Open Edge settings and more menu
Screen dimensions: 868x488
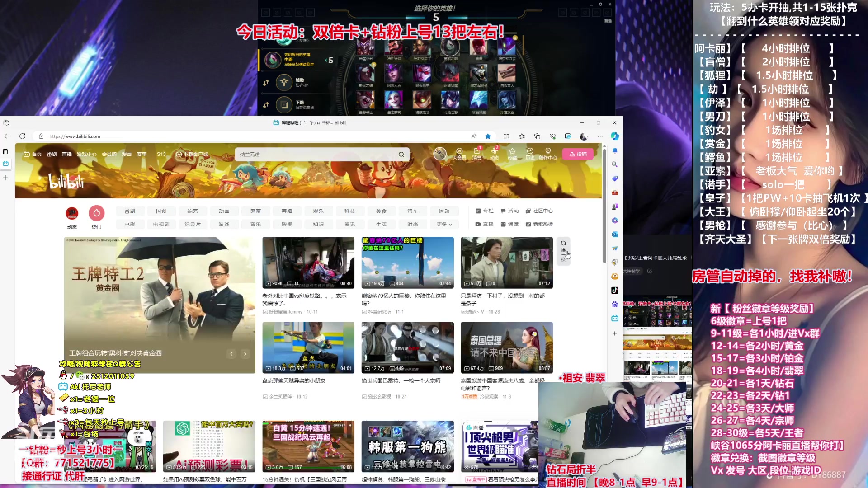(x=600, y=136)
